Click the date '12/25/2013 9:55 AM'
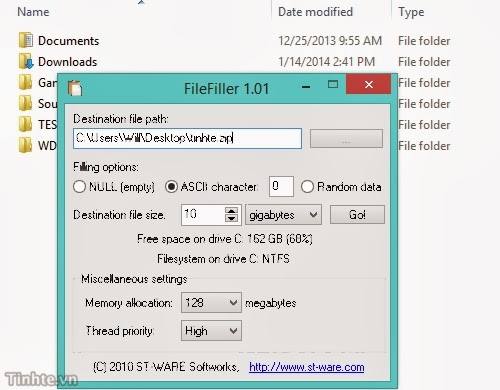The height and width of the screenshot is (390, 500). tap(330, 41)
